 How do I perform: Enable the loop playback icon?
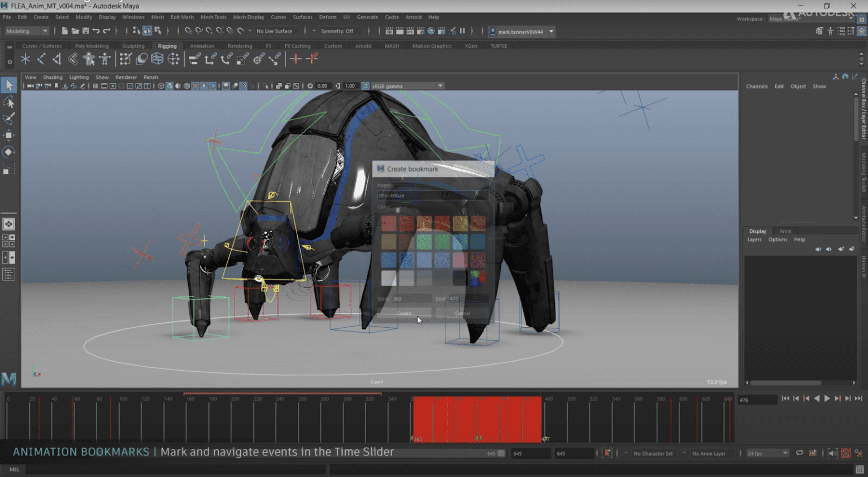click(x=799, y=453)
